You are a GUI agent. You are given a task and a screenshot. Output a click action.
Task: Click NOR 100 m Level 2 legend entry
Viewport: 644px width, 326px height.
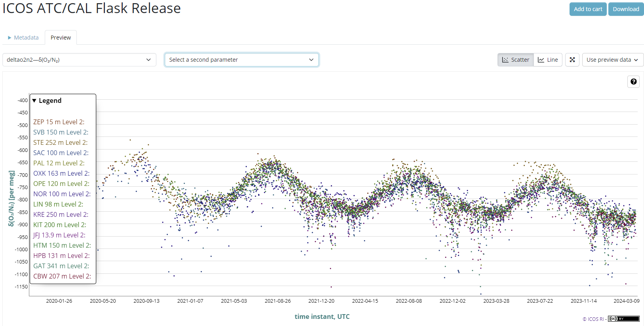(x=62, y=194)
